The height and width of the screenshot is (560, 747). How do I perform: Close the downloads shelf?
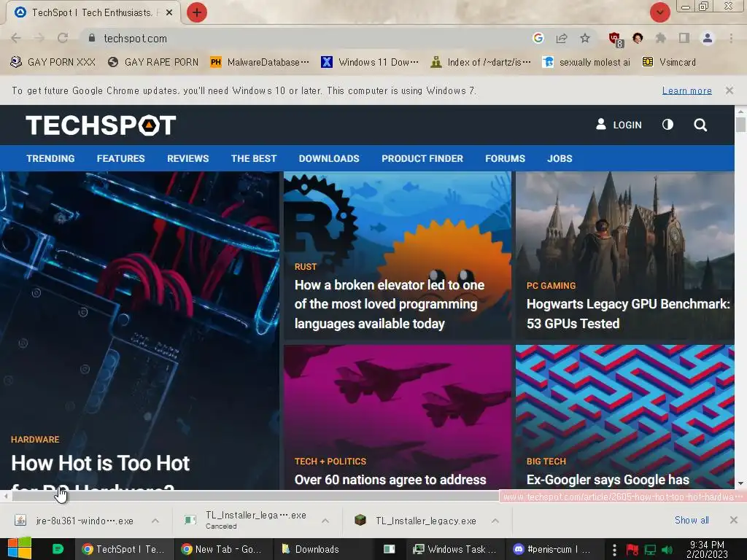pyautogui.click(x=734, y=520)
